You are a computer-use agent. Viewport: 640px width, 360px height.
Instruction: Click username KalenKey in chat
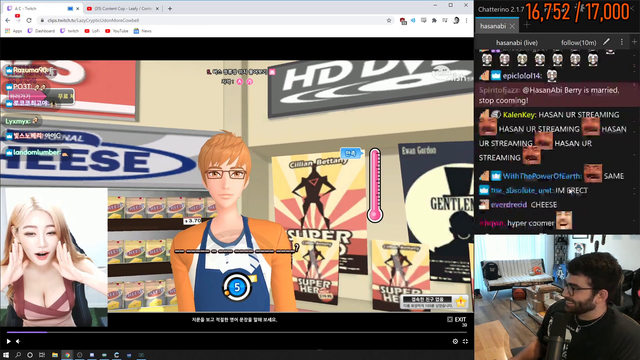point(519,115)
